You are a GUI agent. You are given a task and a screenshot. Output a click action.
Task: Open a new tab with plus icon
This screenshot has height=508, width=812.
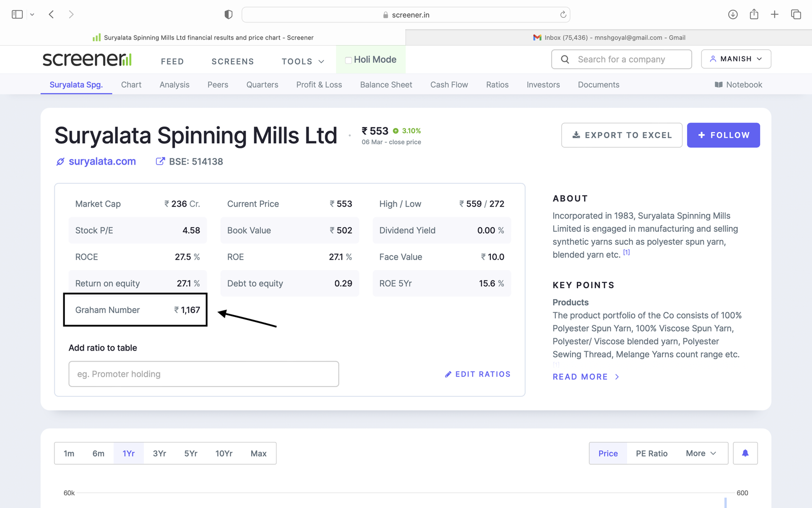(x=774, y=14)
